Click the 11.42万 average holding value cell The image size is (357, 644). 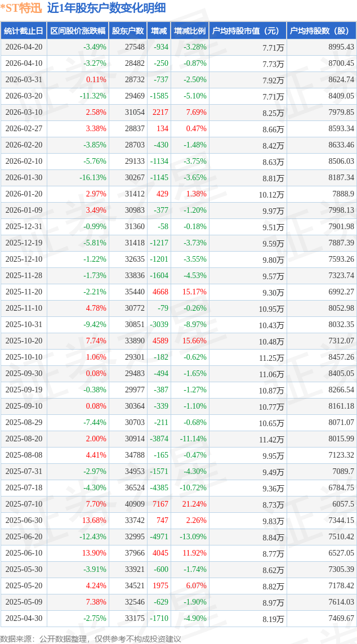[x=273, y=439]
